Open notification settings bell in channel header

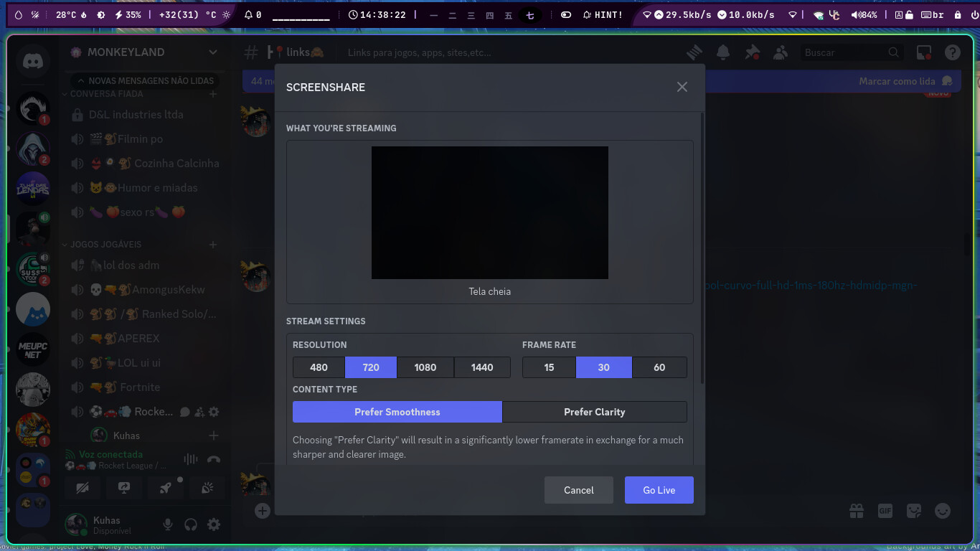723,52
